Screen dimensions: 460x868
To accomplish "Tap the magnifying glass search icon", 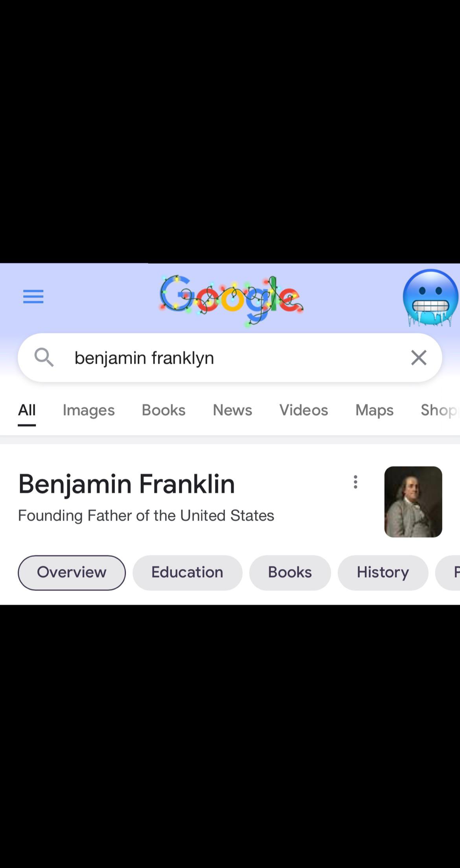I will tap(44, 357).
